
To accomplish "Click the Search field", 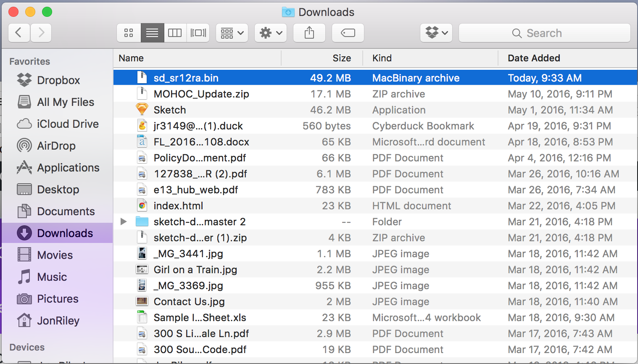I will tap(545, 33).
